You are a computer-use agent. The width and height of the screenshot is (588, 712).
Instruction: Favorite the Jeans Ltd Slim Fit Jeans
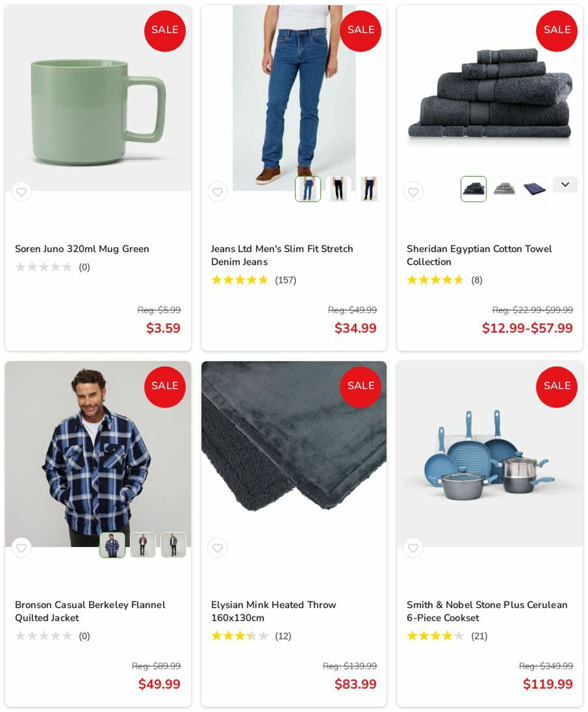tap(217, 192)
